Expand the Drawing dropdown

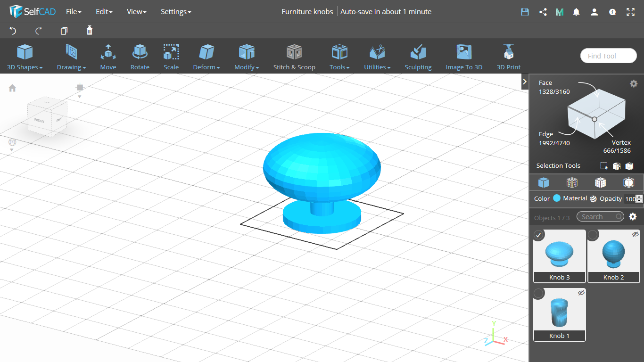[x=71, y=57]
